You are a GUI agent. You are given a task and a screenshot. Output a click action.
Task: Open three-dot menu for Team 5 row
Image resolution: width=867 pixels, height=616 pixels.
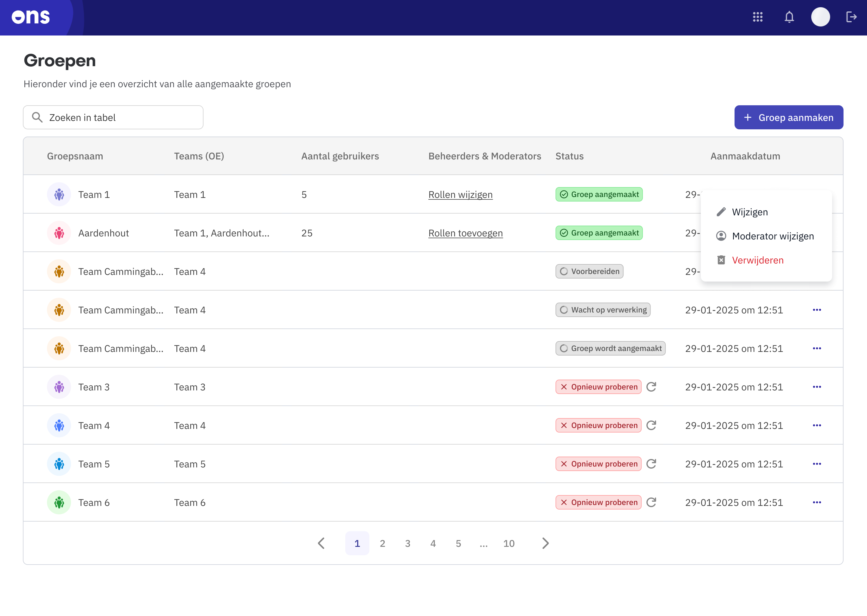[x=817, y=464]
